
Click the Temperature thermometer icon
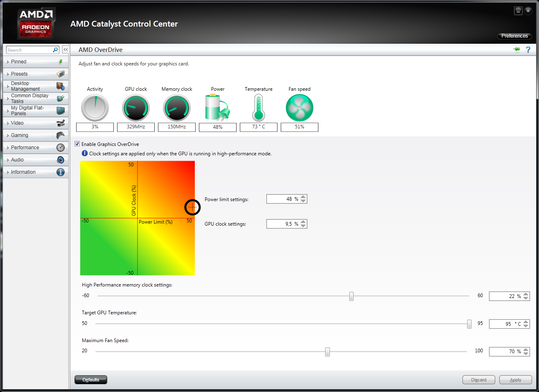(x=259, y=108)
